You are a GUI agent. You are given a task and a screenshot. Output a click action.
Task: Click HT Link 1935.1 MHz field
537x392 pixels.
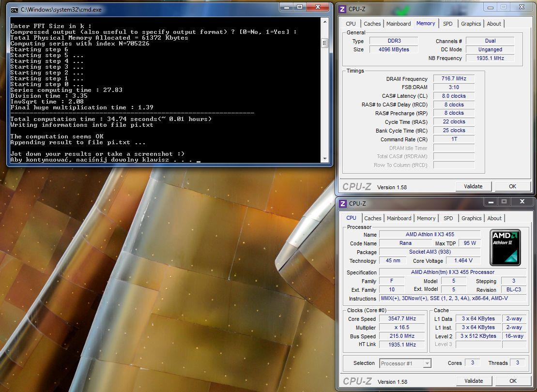402,345
